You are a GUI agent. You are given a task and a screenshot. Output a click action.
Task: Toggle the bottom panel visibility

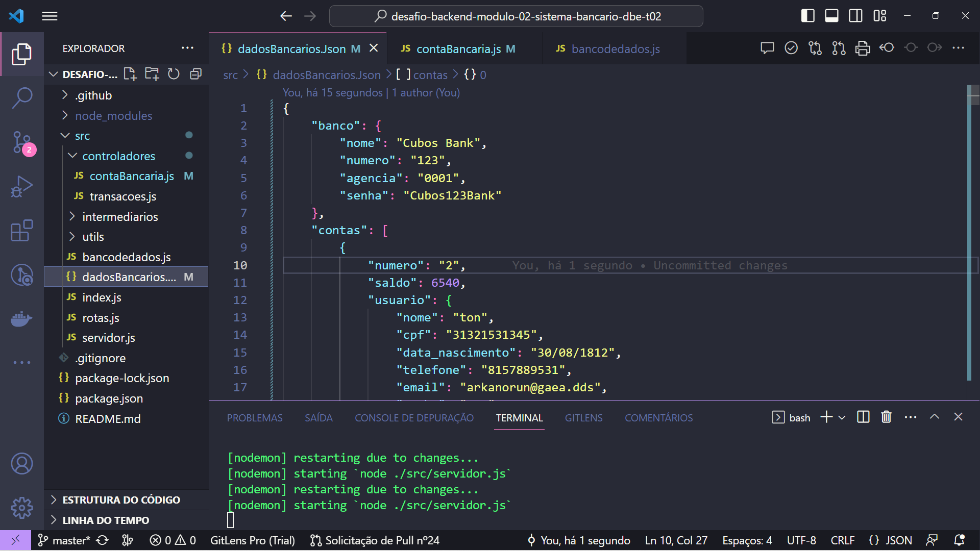831,16
